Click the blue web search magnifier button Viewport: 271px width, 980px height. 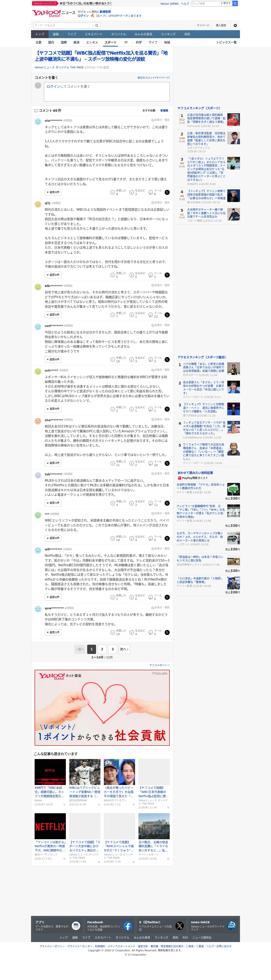point(235,3)
